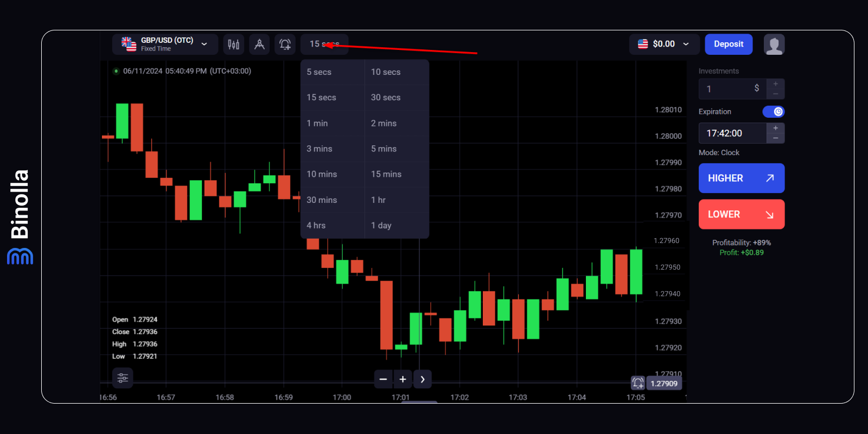Zoom in the chart with plus button
This screenshot has width=868, height=434.
tap(403, 379)
